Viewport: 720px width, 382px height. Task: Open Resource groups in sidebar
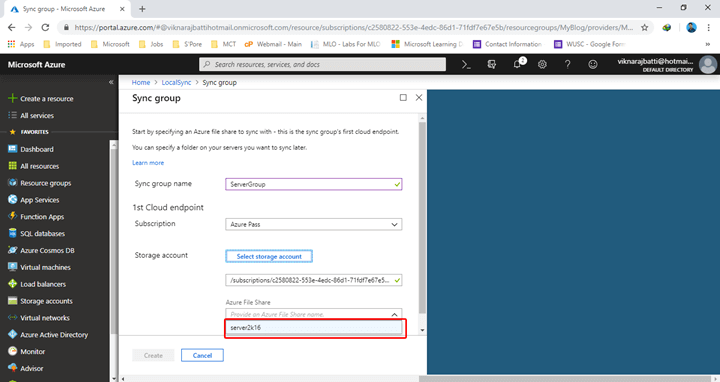click(45, 183)
